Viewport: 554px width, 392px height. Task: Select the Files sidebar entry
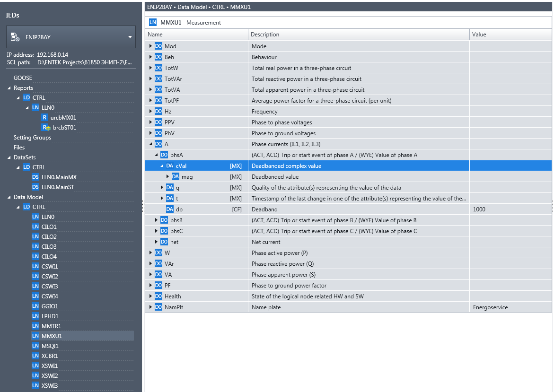(19, 148)
